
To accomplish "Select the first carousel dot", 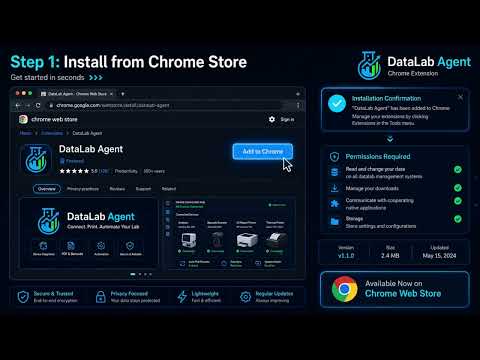I will 133,274.
